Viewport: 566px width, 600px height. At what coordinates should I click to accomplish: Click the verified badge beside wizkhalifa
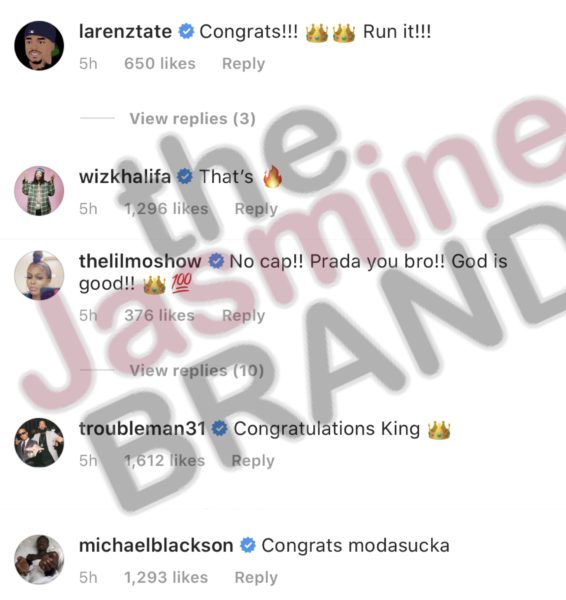coord(185,177)
